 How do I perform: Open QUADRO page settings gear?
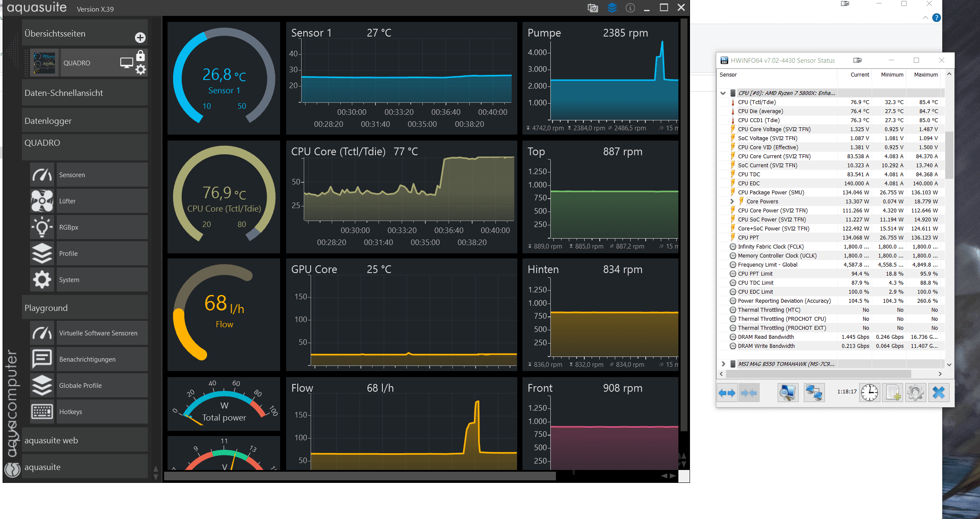tap(140, 70)
